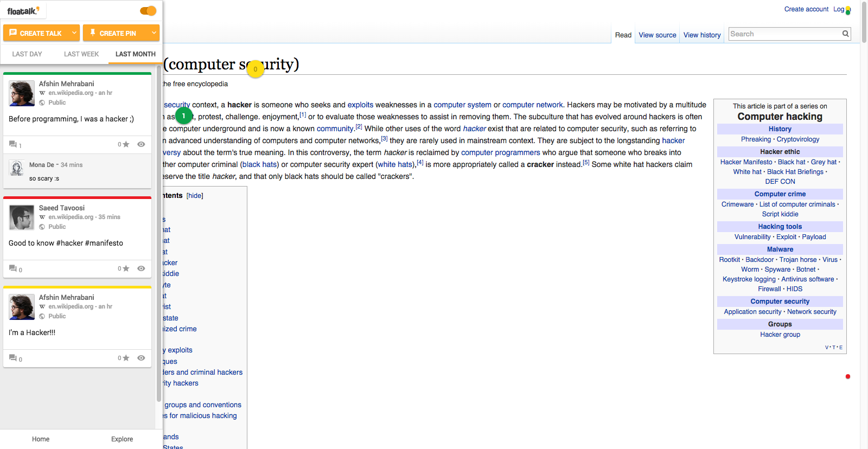Open the 'computer network' link
868x449 pixels.
click(x=533, y=105)
